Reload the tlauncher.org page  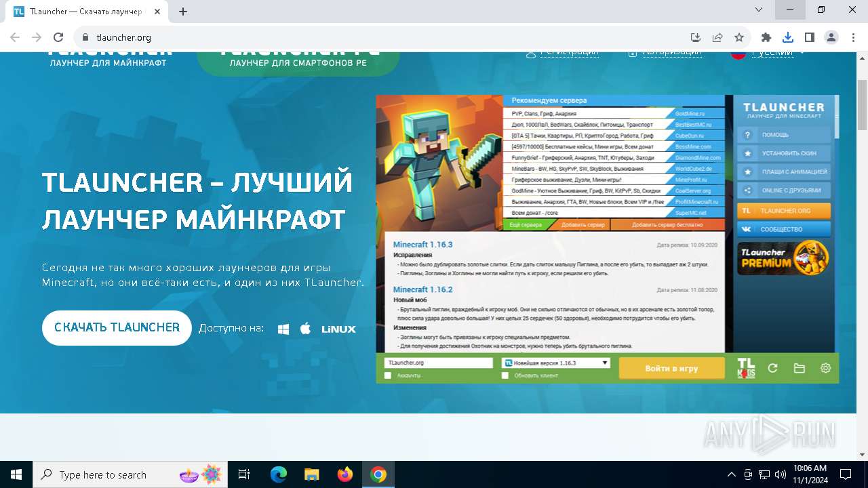pos(58,37)
